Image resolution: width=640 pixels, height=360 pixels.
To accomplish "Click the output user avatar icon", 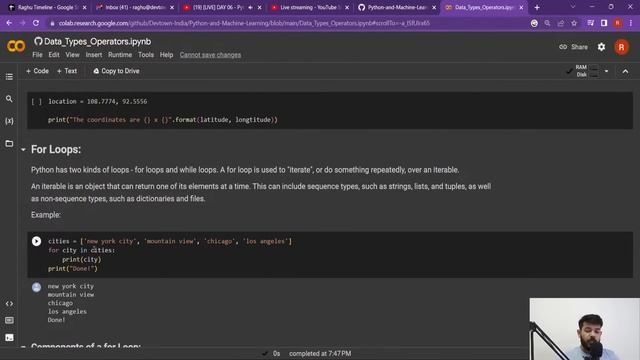I will click(36, 287).
